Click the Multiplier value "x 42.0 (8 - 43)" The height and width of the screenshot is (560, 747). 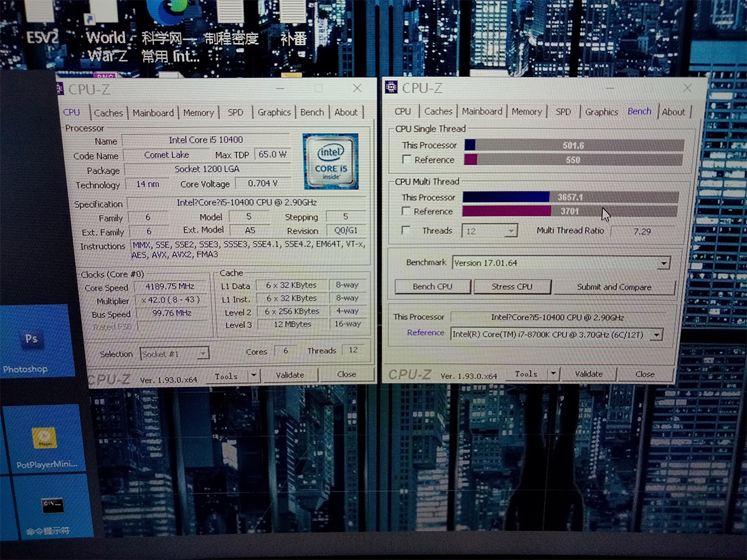click(170, 300)
